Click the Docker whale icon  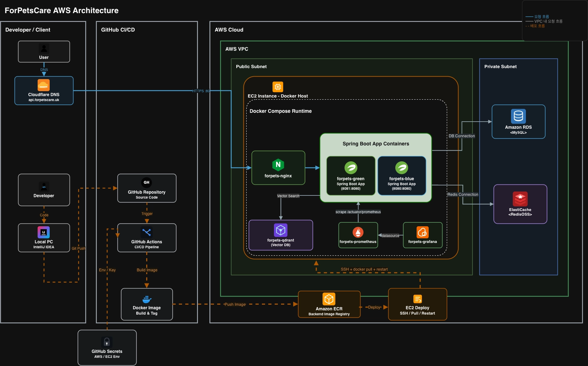[x=147, y=299]
